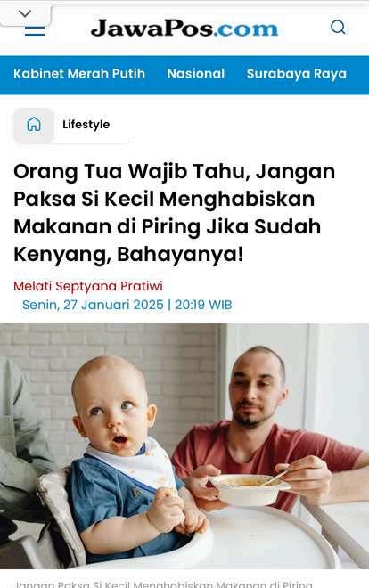View author Melati Septyana Pratiwi's profile

(x=88, y=286)
